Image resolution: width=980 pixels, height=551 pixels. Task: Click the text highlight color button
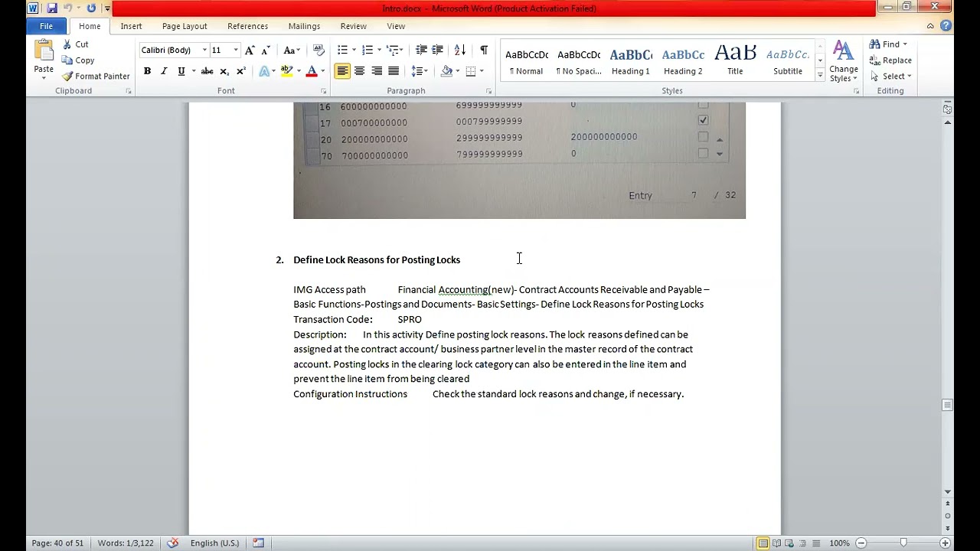tap(286, 71)
